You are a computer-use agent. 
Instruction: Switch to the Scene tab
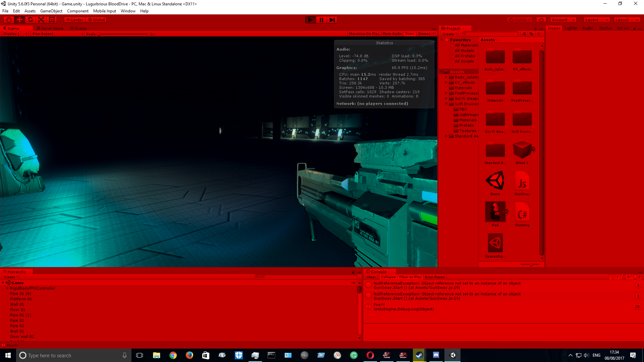[x=78, y=28]
